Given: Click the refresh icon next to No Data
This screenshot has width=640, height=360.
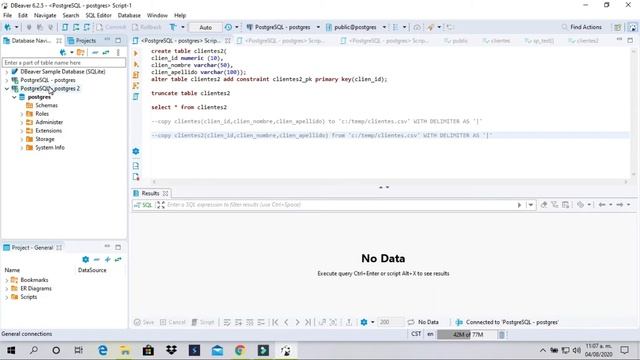Looking at the screenshot, I should click(411, 322).
